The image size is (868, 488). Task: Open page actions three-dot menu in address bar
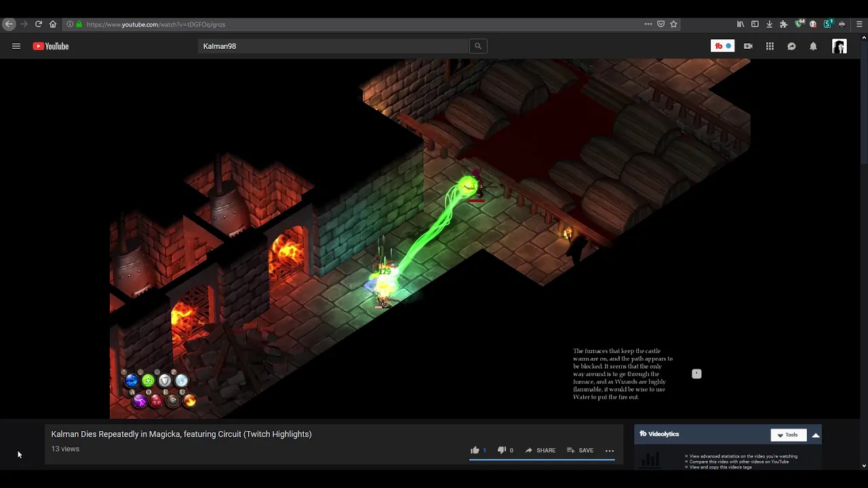click(x=648, y=24)
